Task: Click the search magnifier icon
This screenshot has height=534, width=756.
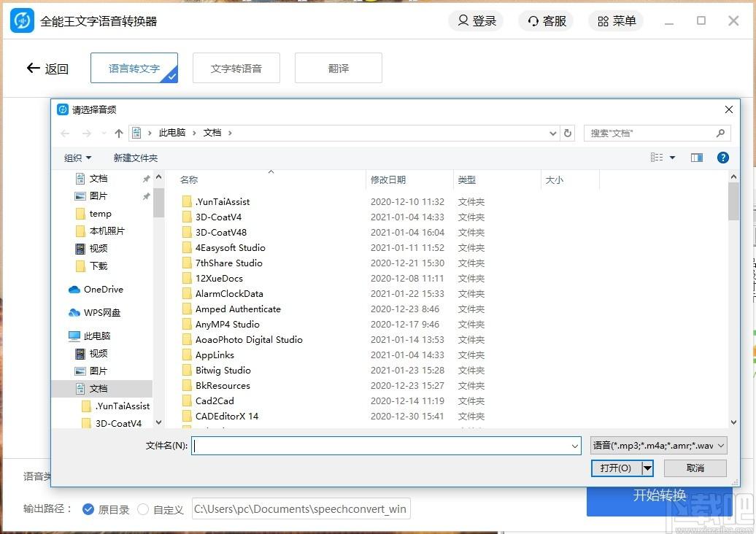Action: 720,133
